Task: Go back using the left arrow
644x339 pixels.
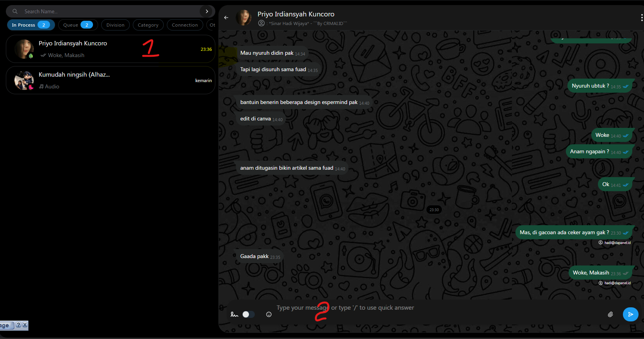Action: click(226, 18)
